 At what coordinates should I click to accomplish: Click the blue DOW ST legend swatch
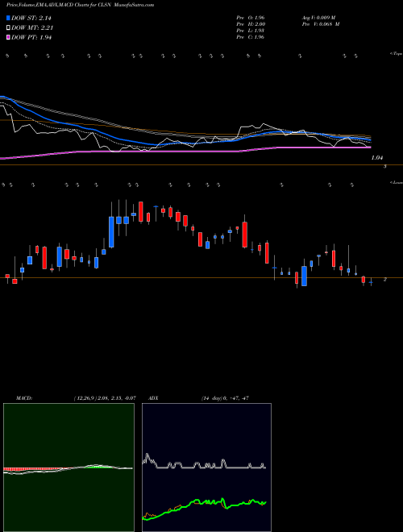coord(8,18)
